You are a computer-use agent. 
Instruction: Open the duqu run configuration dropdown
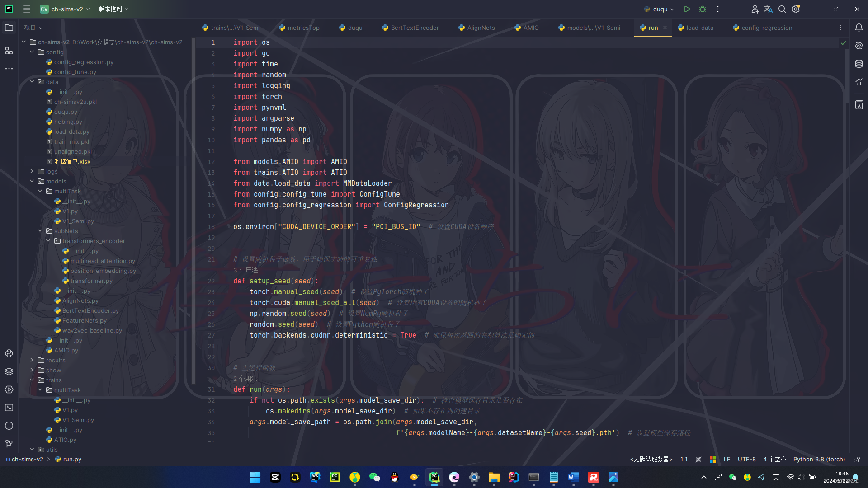pyautogui.click(x=659, y=9)
